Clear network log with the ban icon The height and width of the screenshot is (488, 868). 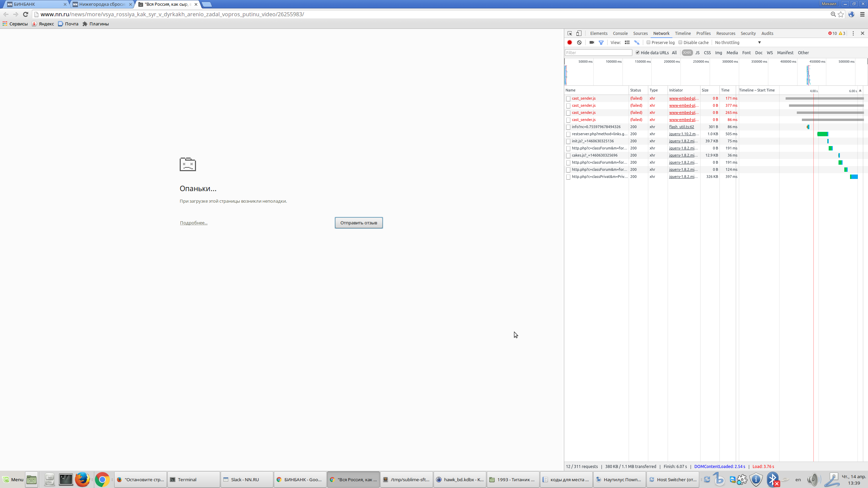click(579, 42)
